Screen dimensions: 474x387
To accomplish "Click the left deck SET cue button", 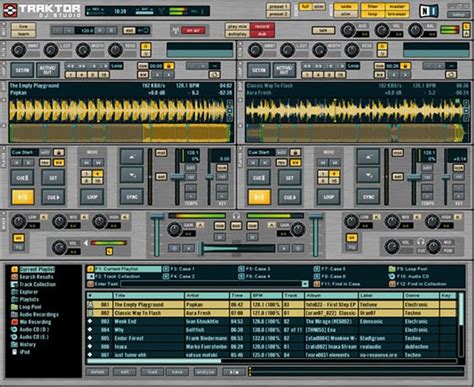I will click(53, 178).
